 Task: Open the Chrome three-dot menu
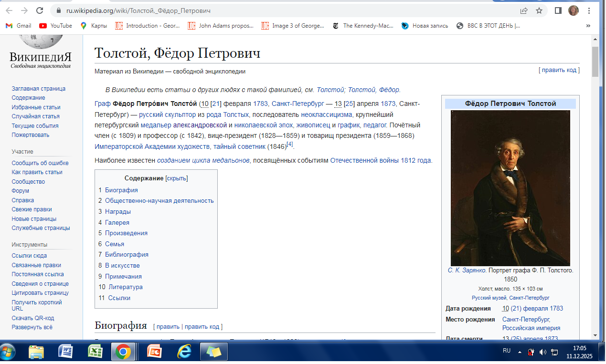pos(589,10)
